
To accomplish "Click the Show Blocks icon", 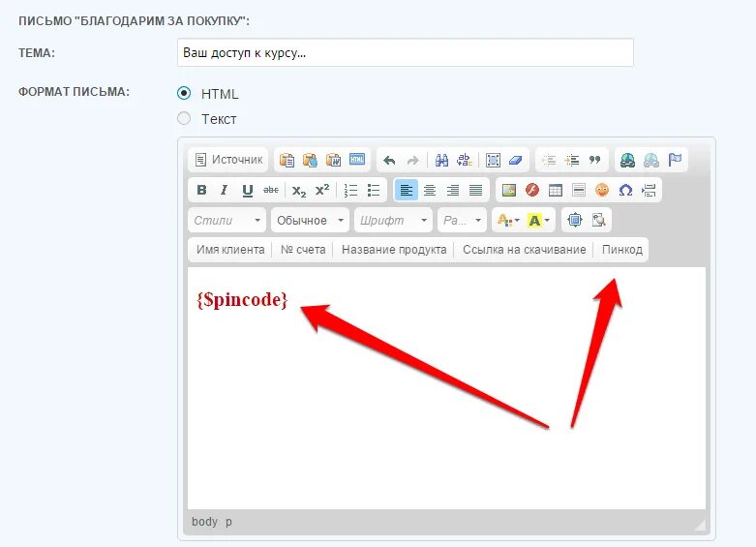I will click(598, 220).
